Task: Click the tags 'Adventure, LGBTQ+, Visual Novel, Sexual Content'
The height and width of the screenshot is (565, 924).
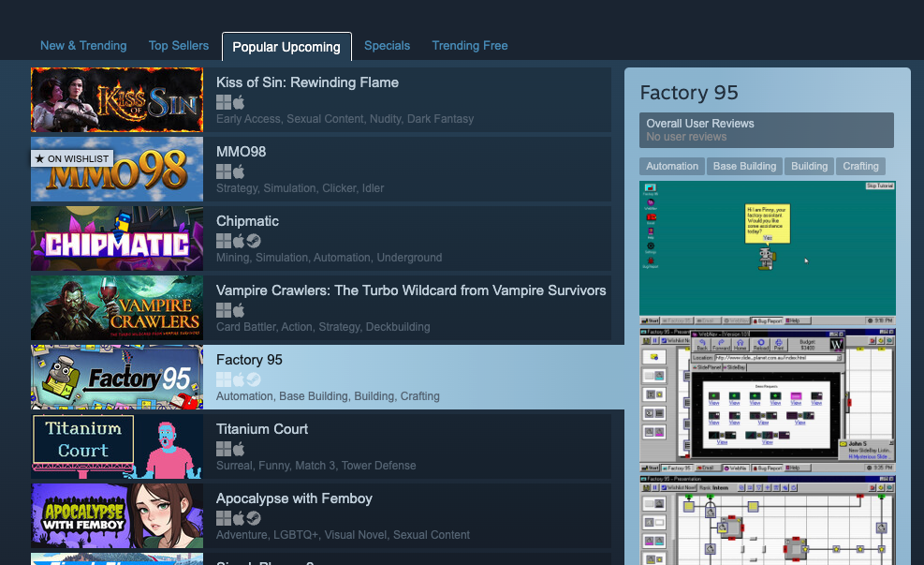Action: click(343, 535)
